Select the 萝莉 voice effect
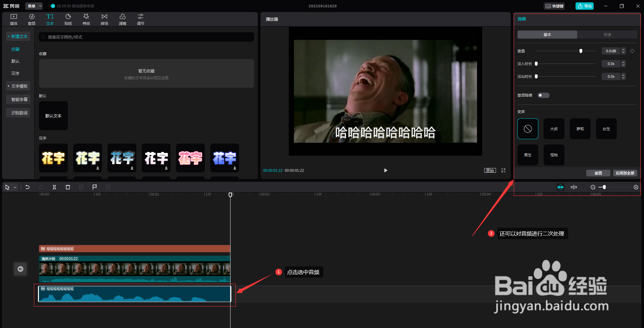 click(x=580, y=129)
